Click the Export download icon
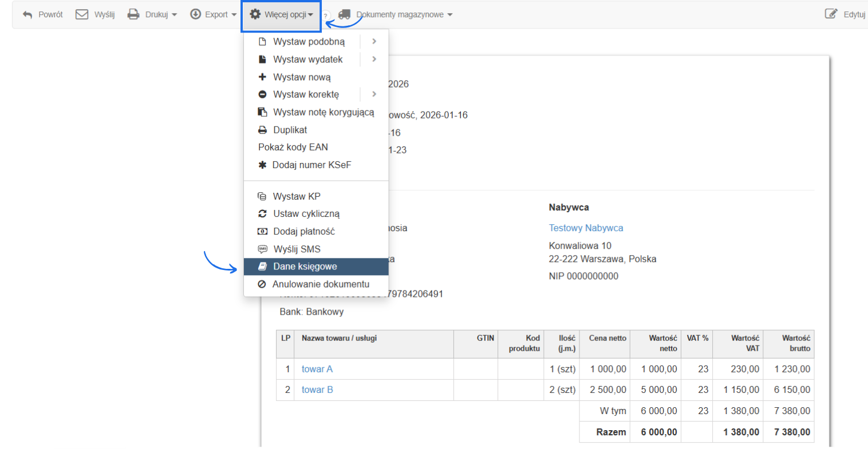Screen dimensions: 868x449 pos(196,14)
